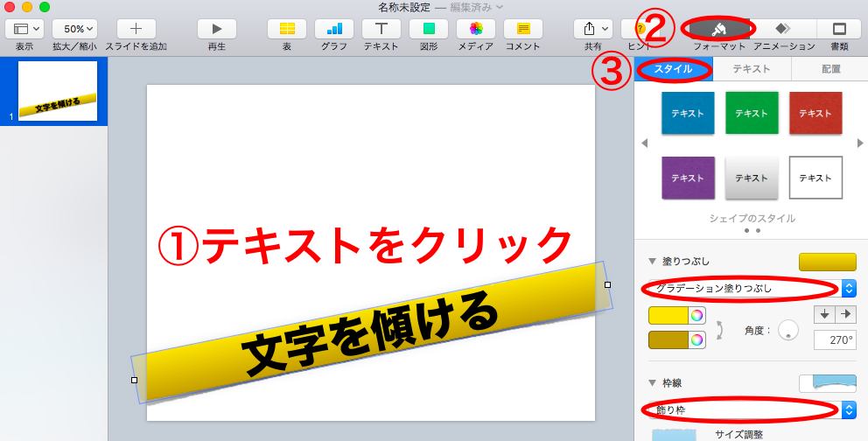Add a new slide with the plus button
This screenshot has width=868, height=441.
[136, 29]
